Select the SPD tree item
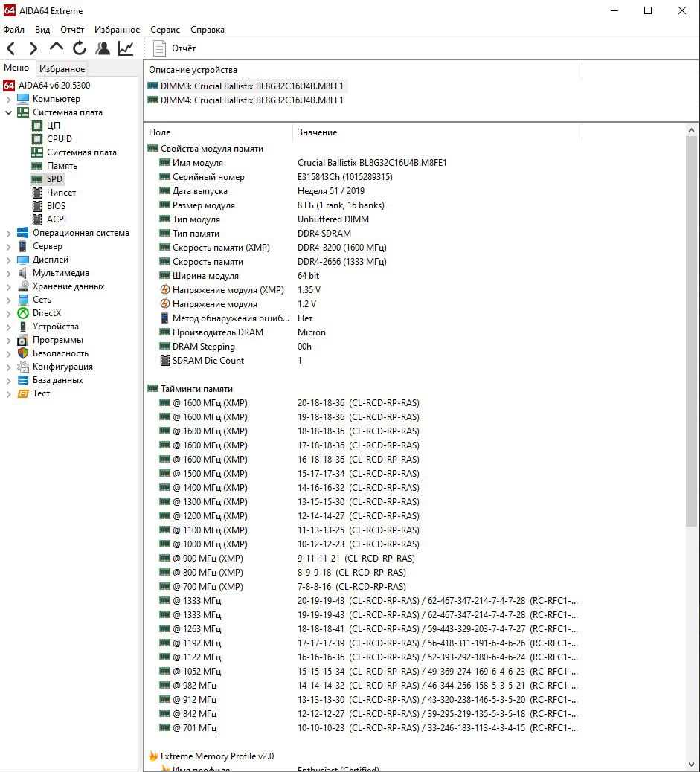 click(x=48, y=178)
